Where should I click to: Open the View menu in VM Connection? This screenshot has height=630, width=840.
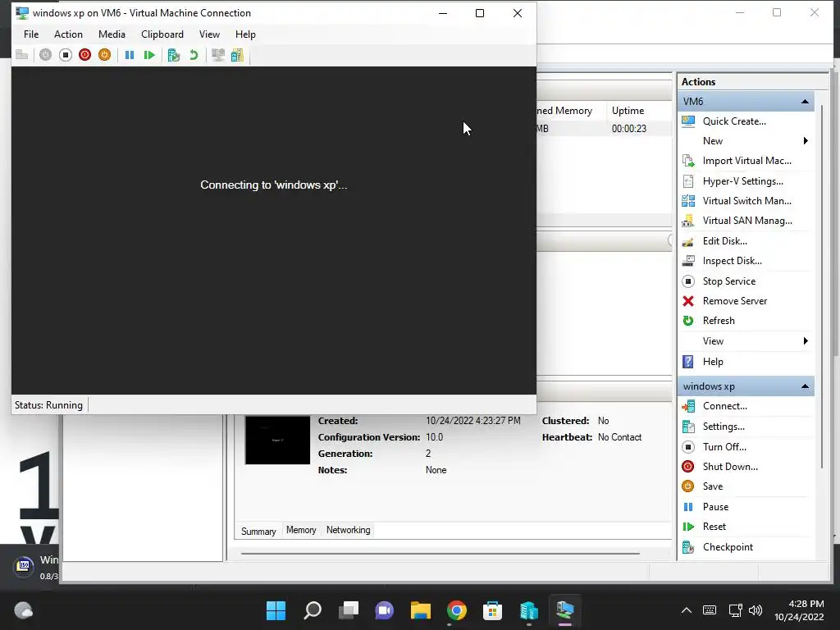pyautogui.click(x=209, y=34)
